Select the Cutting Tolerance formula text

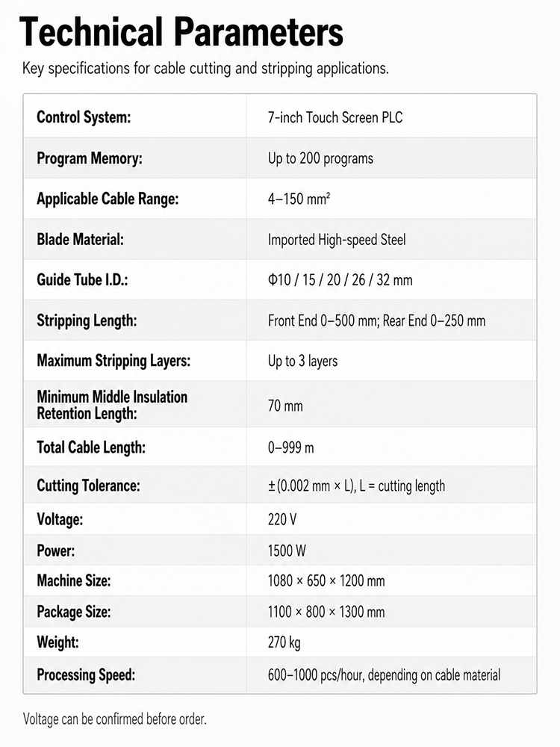click(356, 486)
